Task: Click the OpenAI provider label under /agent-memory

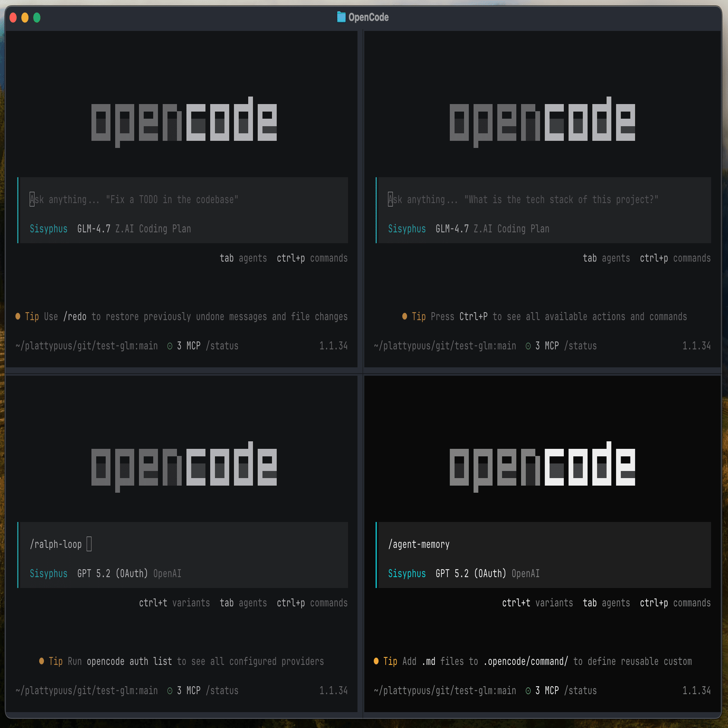Action: point(526,574)
